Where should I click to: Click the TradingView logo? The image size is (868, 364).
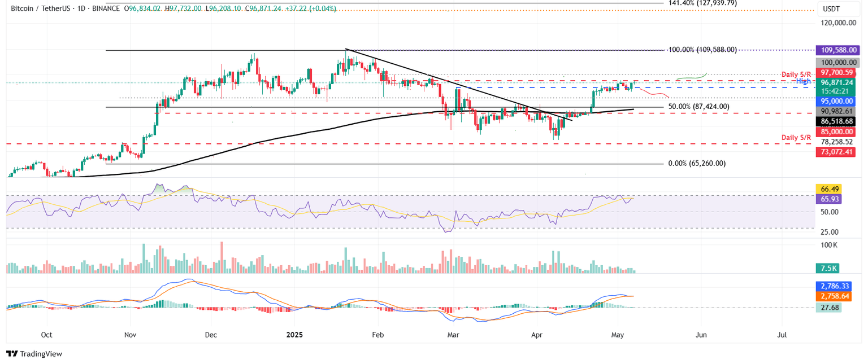pyautogui.click(x=34, y=354)
